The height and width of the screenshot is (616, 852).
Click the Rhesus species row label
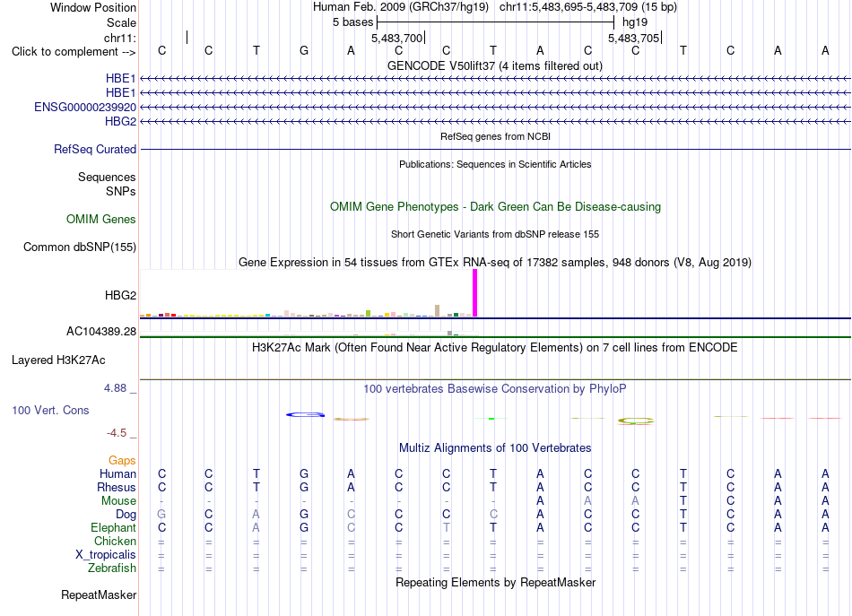coord(117,487)
